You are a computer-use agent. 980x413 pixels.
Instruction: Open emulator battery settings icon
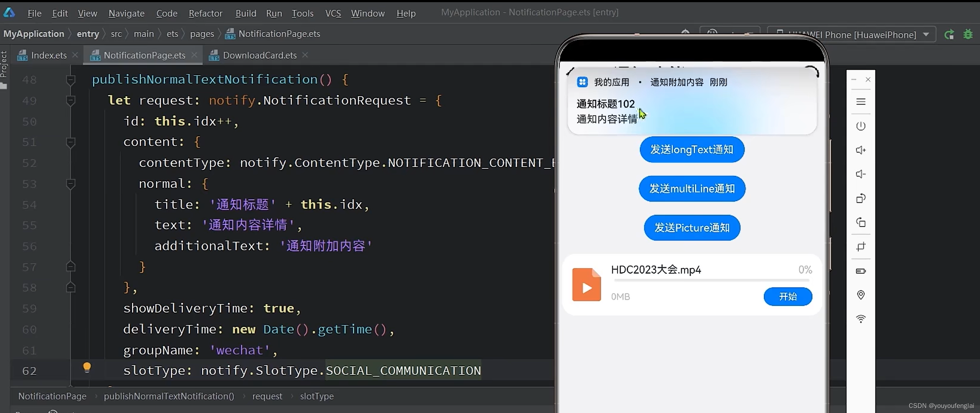pos(861,271)
